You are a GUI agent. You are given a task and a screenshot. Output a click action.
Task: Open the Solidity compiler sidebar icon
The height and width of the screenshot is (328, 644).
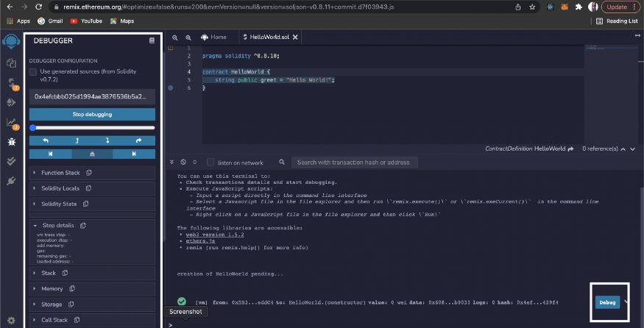coord(12,84)
